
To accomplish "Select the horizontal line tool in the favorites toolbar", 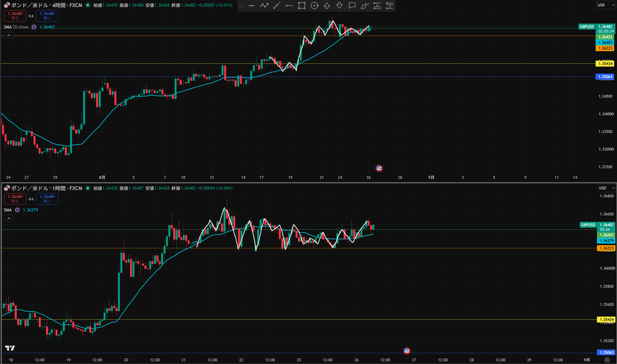I will (251, 5).
